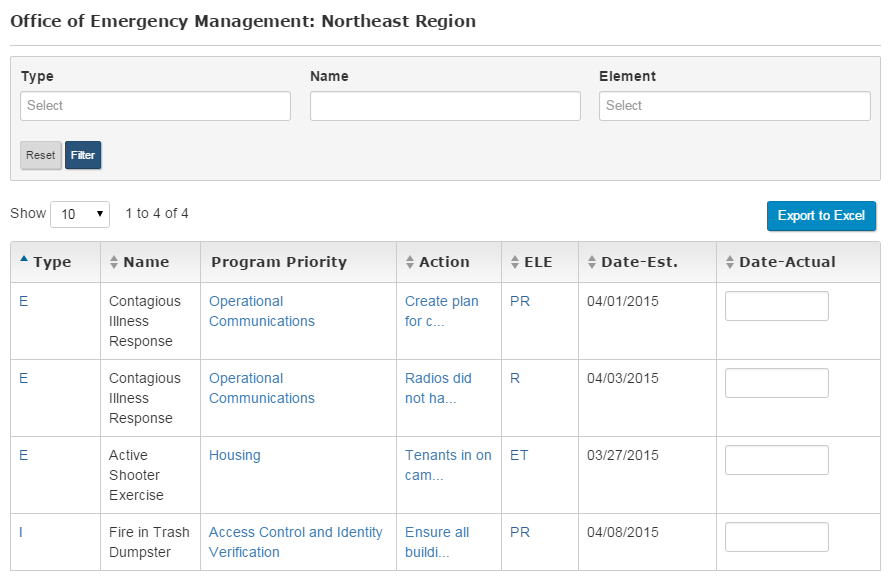Export the table to Excel
The width and height of the screenshot is (888, 579).
(x=821, y=216)
